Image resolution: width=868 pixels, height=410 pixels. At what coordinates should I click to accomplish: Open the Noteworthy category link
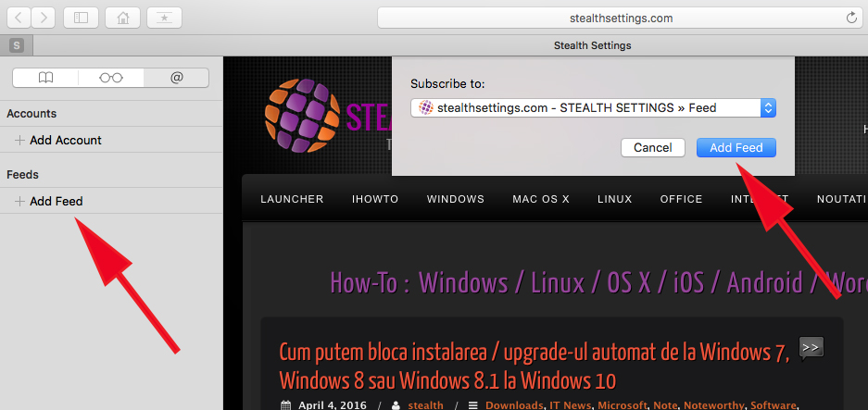point(714,405)
